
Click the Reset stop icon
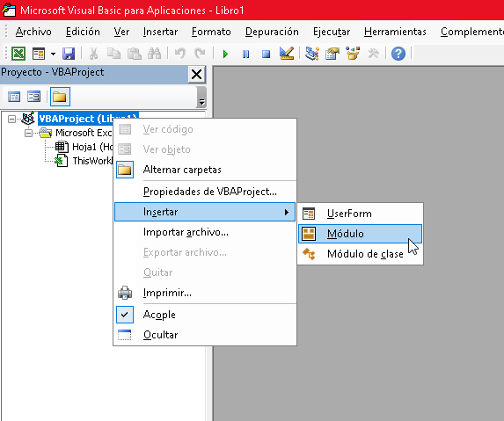tap(267, 54)
